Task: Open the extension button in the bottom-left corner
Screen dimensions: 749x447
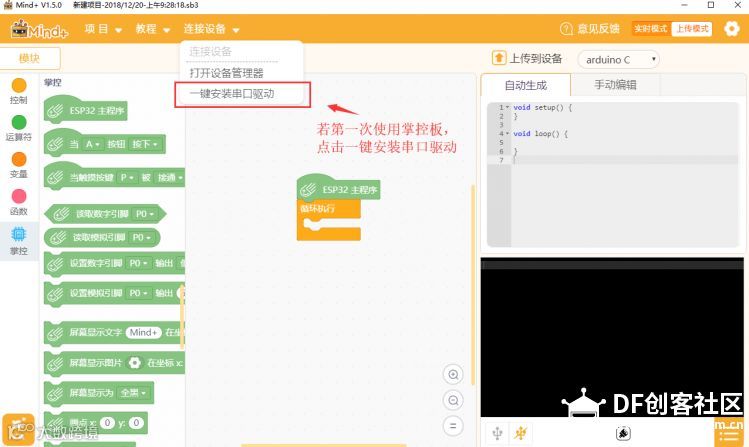Action: pos(18,430)
